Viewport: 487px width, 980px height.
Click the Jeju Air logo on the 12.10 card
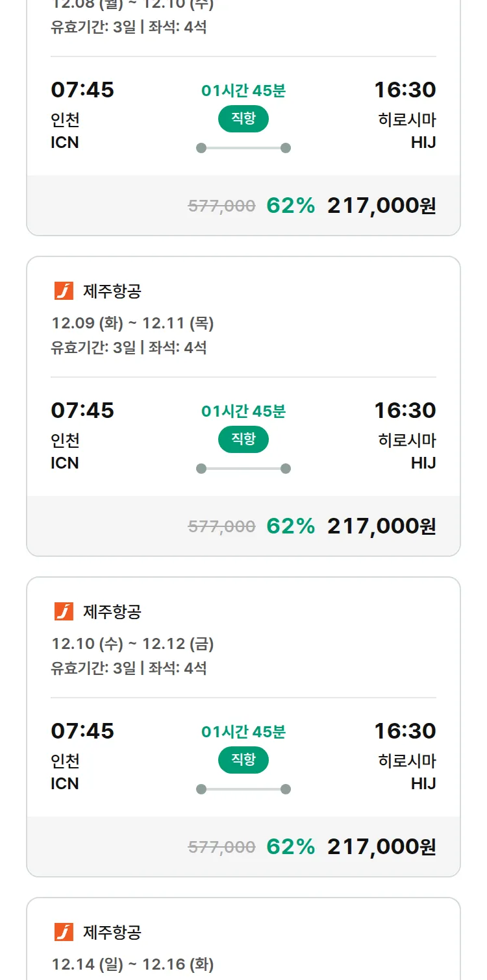click(x=64, y=611)
